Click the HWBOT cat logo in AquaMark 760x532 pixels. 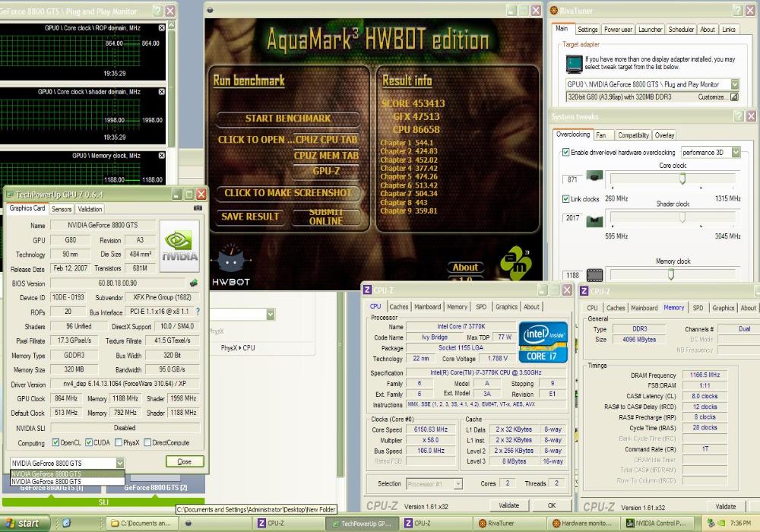(231, 264)
